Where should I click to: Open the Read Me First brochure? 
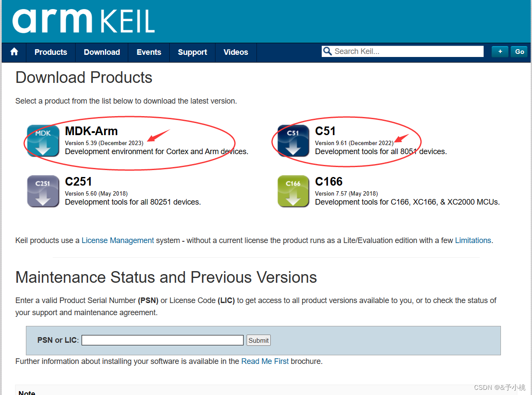(265, 361)
